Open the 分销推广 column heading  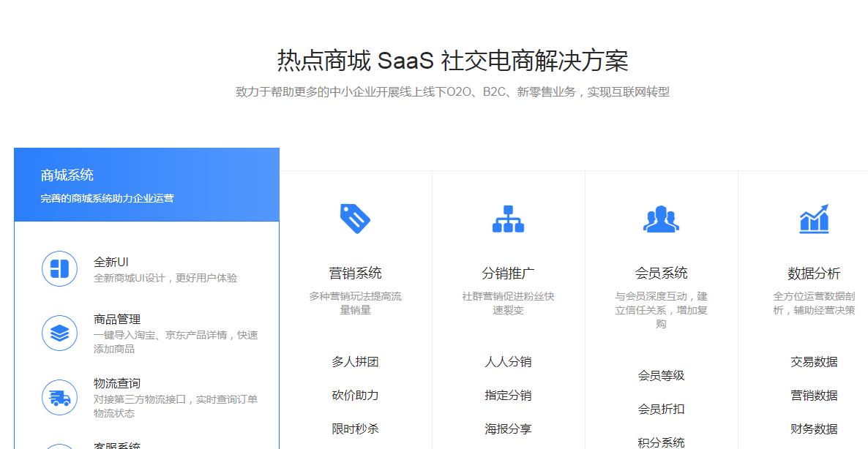(508, 273)
